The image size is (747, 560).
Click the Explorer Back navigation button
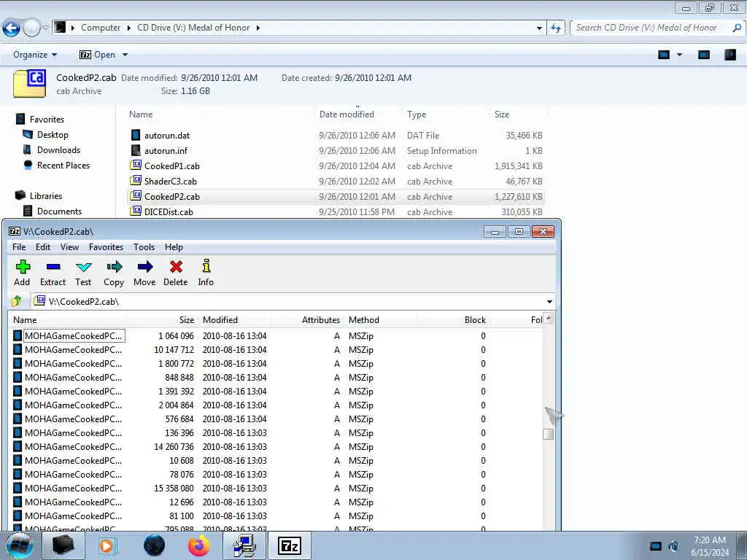(x=11, y=28)
